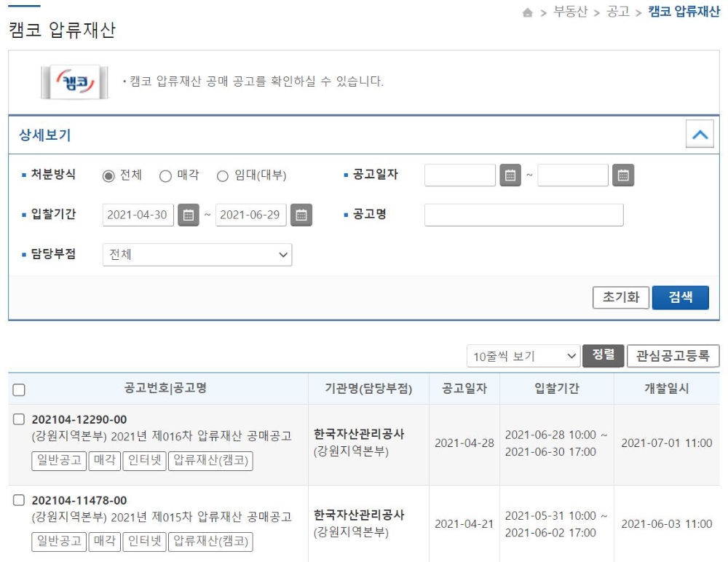Check the box for notice 202104-12290-00
Viewport: 728px width, 562px height.
[x=20, y=421]
